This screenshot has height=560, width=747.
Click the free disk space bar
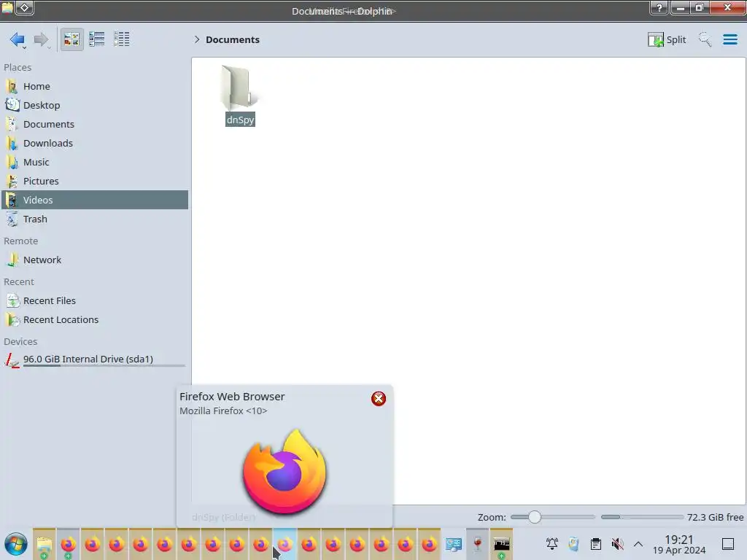point(642,517)
